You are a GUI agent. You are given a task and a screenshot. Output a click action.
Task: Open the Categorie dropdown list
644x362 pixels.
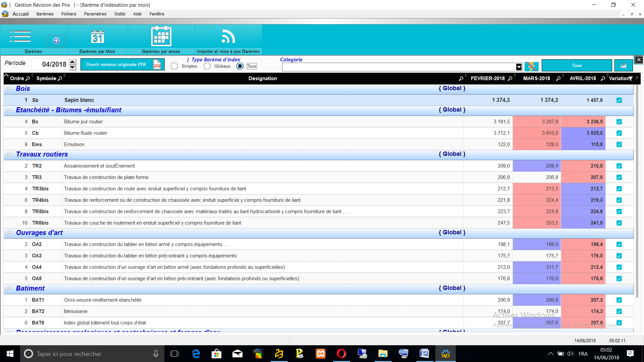[519, 67]
